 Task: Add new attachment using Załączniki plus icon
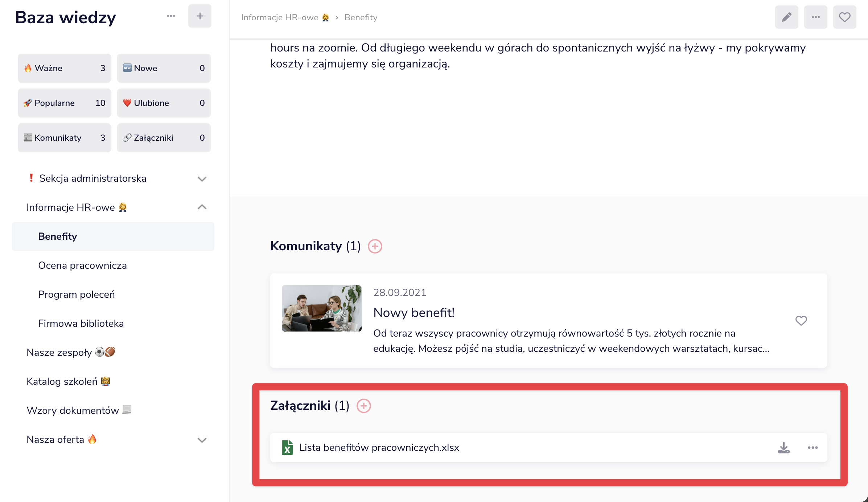pyautogui.click(x=363, y=406)
